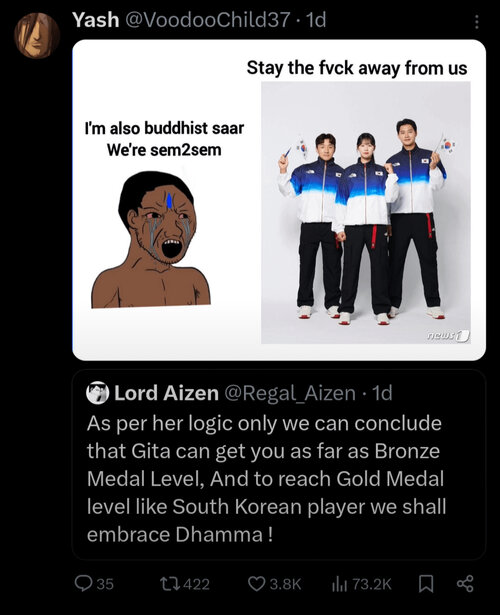The height and width of the screenshot is (615, 500).
Task: Click the Yash display name
Action: coord(96,20)
